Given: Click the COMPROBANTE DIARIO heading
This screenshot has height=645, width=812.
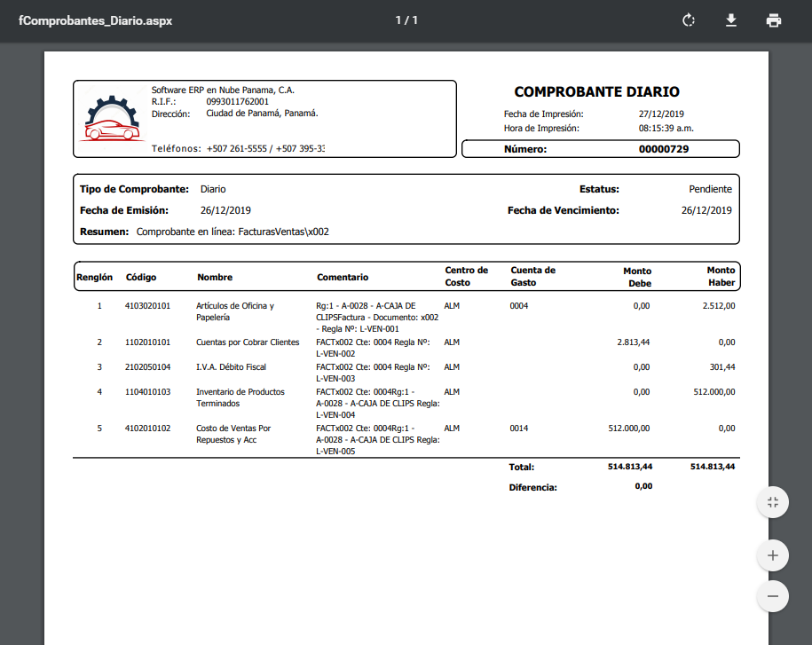Looking at the screenshot, I should 596,92.
